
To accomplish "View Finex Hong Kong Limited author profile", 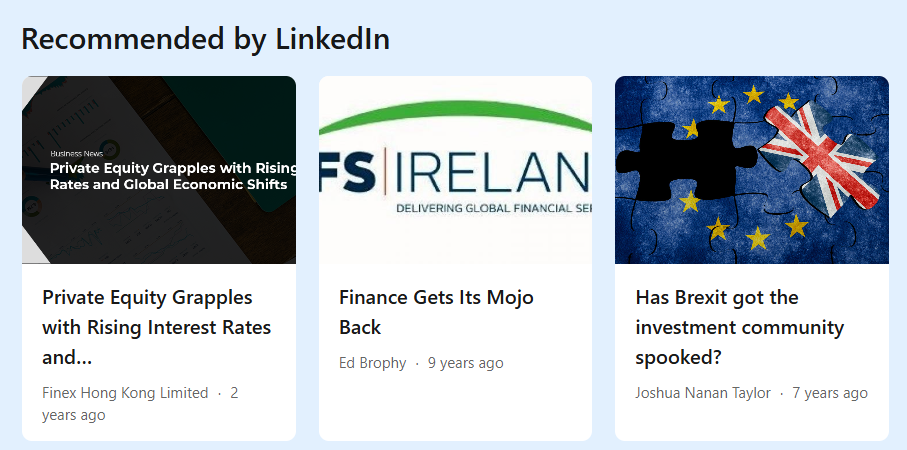I will (125, 393).
